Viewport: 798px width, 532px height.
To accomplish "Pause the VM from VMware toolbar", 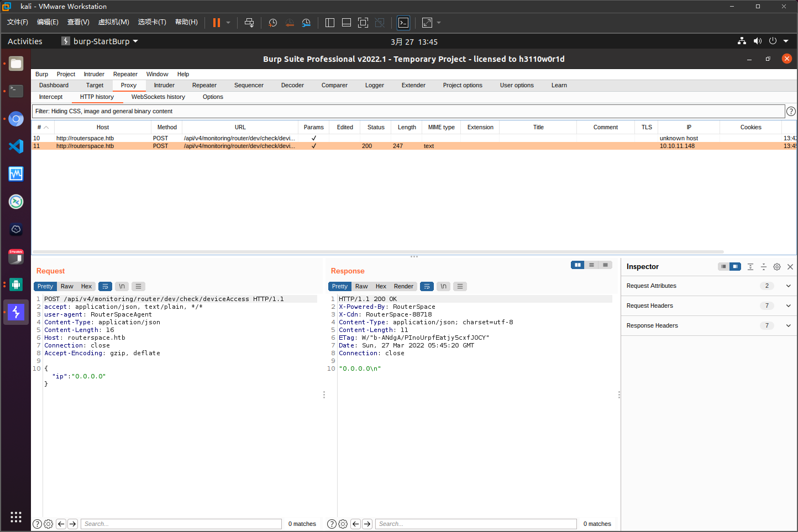I will point(217,23).
